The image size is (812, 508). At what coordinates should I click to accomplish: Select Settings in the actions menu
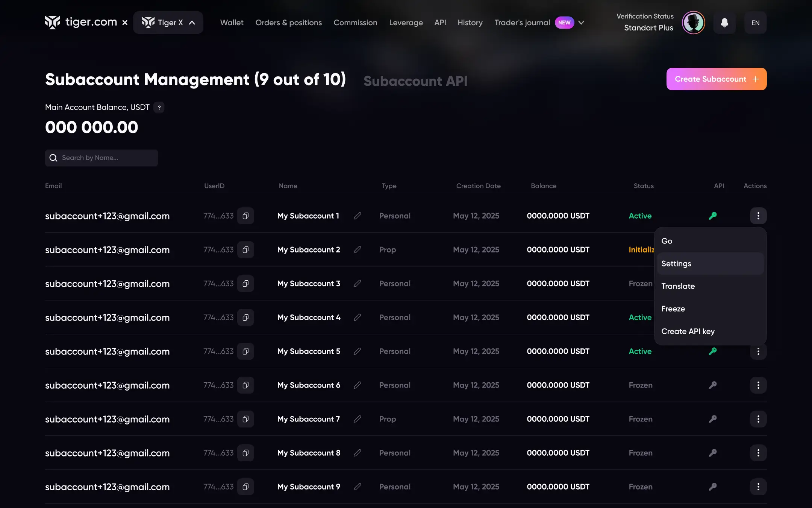tap(710, 264)
